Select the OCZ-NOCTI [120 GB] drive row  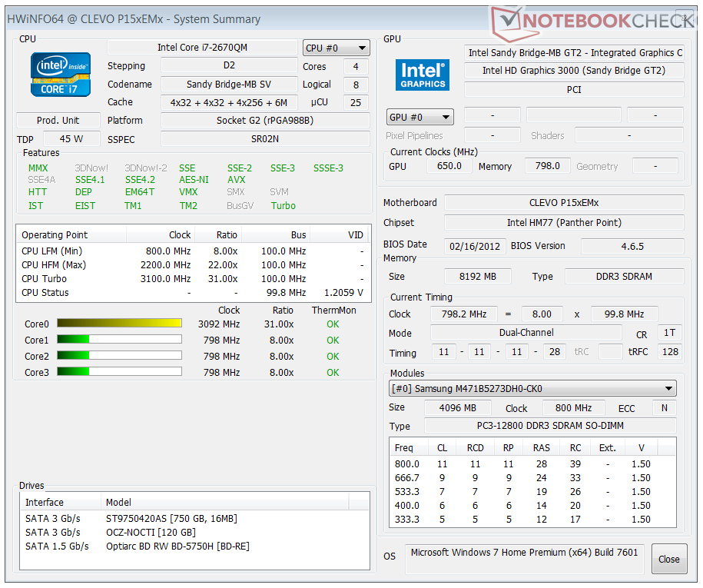coord(194,533)
